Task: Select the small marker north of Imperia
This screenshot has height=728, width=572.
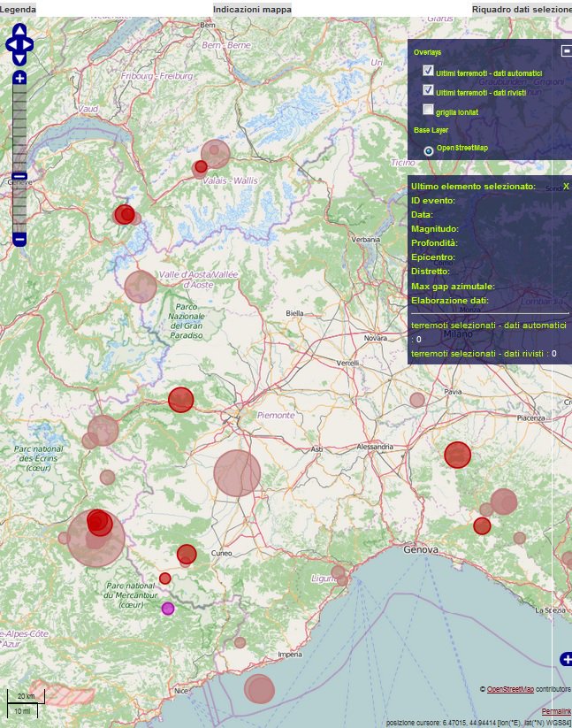Action: point(240,642)
